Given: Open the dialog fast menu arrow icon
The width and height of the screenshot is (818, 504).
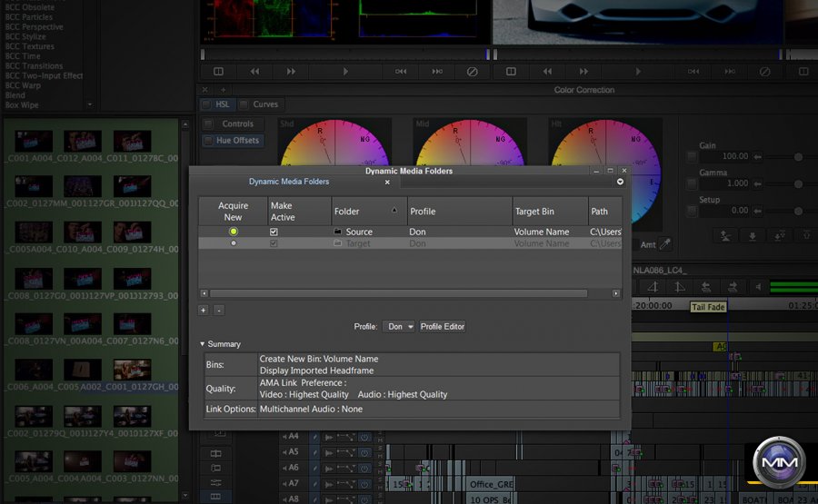Looking at the screenshot, I should [x=620, y=182].
